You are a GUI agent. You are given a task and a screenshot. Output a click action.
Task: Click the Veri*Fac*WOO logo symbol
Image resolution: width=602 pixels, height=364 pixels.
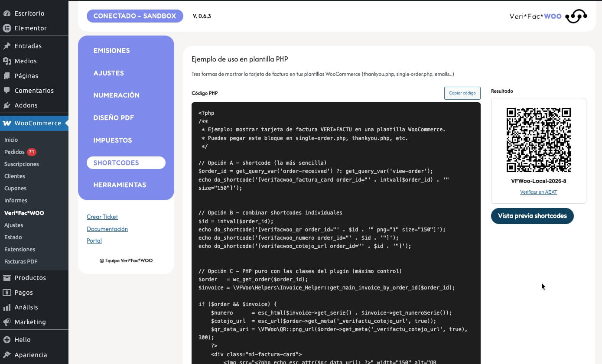[576, 16]
